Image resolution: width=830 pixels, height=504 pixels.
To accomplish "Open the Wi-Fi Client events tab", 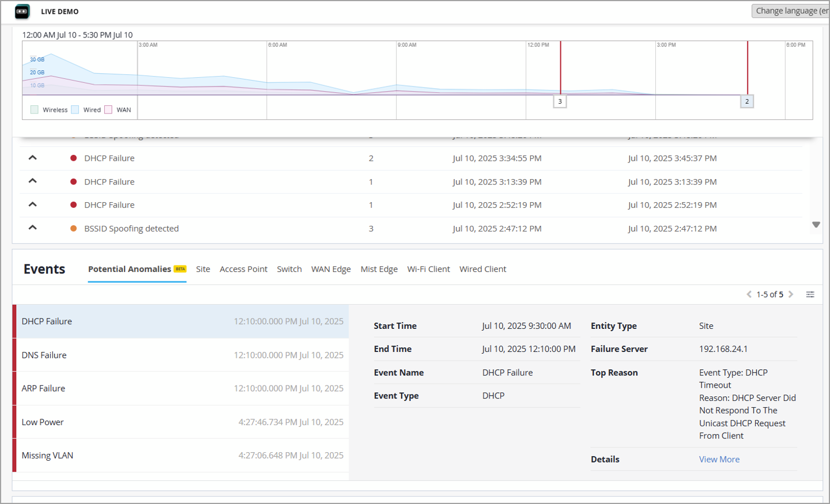I will 428,269.
